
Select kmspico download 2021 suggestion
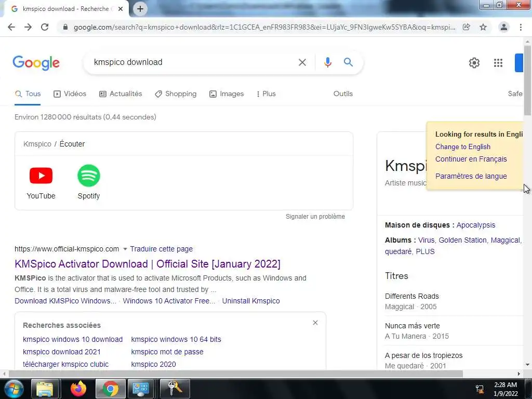62,352
